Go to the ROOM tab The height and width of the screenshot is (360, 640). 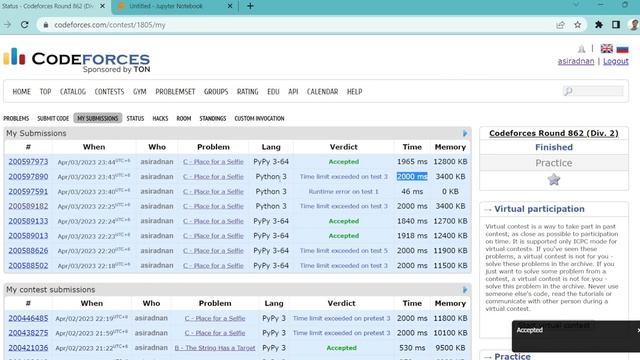(184, 118)
